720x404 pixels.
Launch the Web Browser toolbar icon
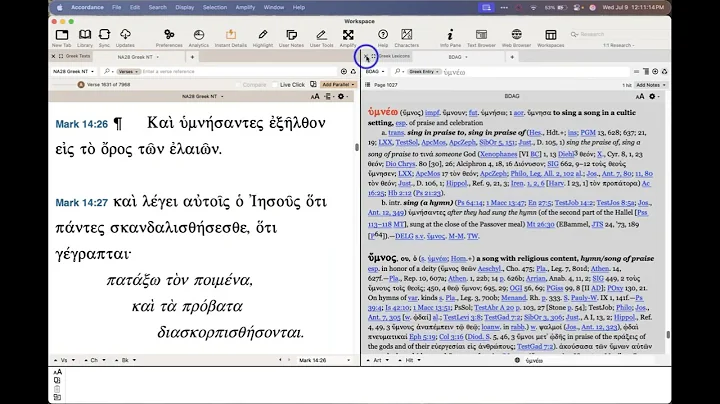[x=516, y=38]
